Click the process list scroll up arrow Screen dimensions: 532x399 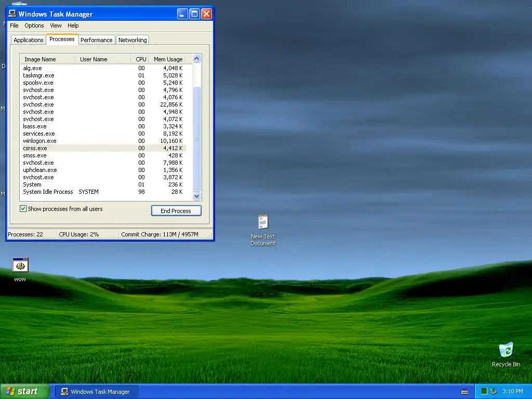coord(197,59)
